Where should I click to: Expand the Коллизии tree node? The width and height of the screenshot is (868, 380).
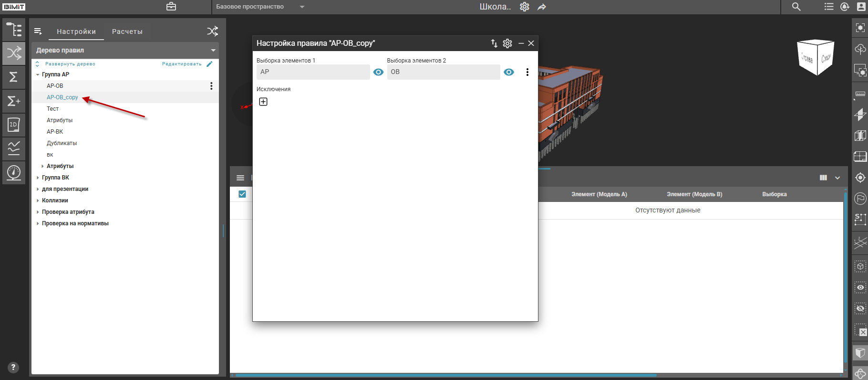click(38, 201)
